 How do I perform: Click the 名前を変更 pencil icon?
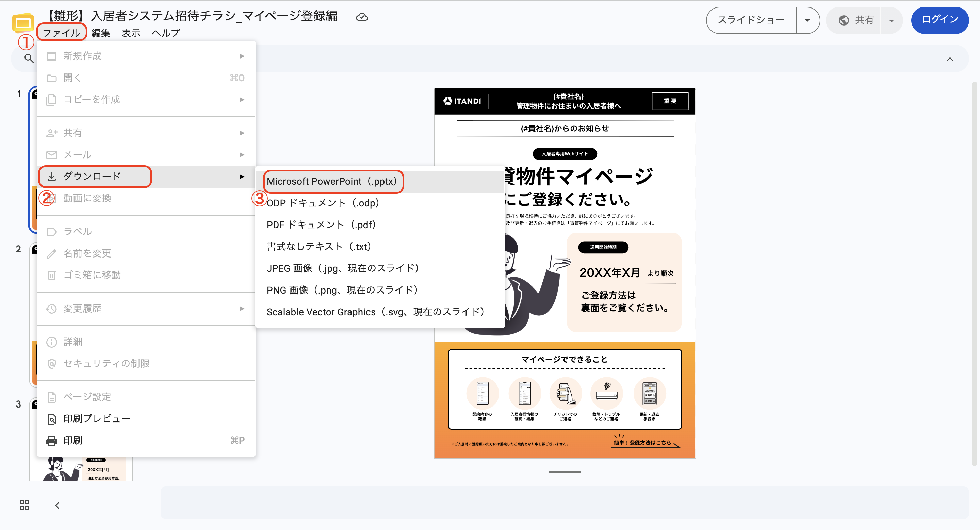52,253
